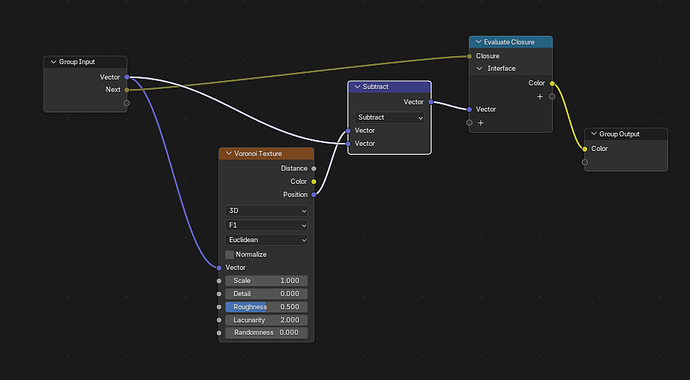
Task: Add output with plus in Evaluate Closure
Action: click(540, 97)
